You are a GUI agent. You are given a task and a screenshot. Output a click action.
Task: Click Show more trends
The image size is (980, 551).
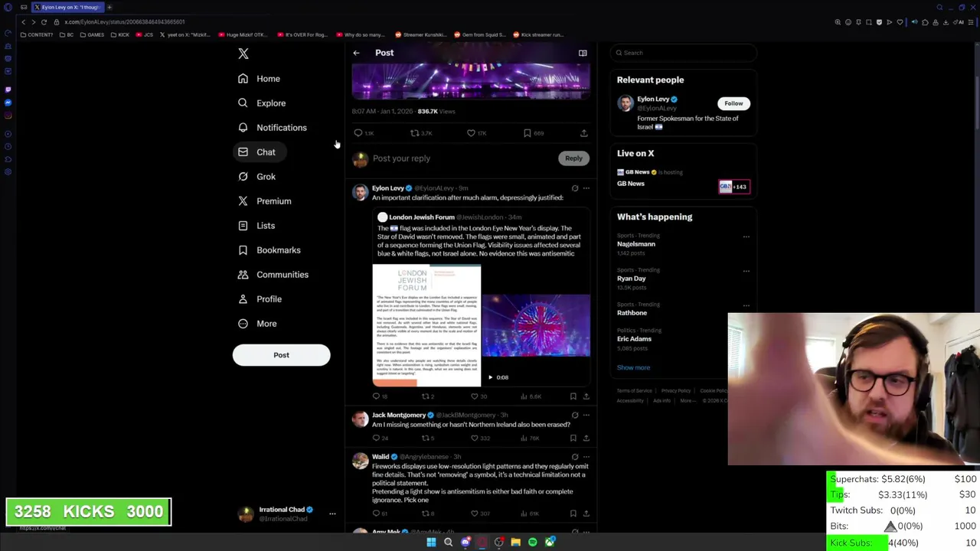coord(634,367)
